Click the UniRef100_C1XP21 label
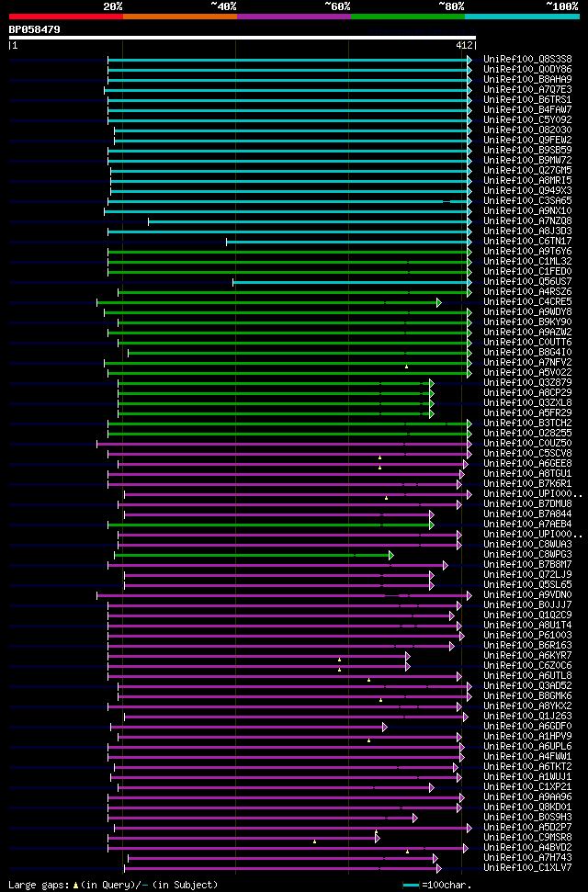 pyautogui.click(x=527, y=788)
